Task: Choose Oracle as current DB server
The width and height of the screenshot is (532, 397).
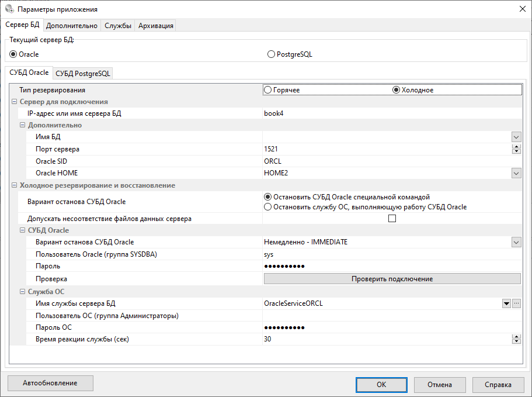Action: point(24,54)
